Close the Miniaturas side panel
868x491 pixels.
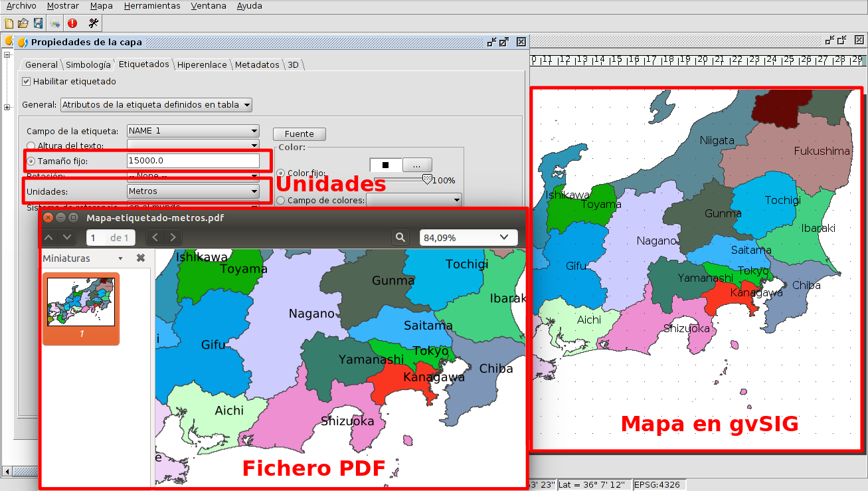[141, 258]
